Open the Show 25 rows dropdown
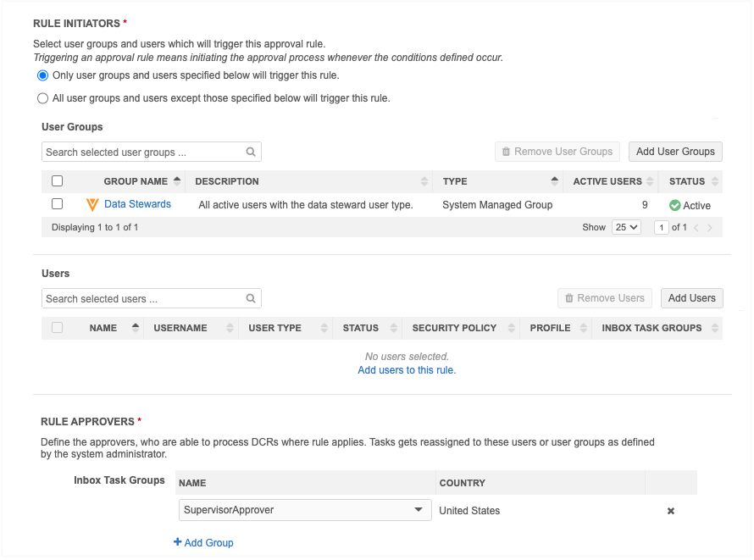The image size is (754, 560). coord(626,228)
